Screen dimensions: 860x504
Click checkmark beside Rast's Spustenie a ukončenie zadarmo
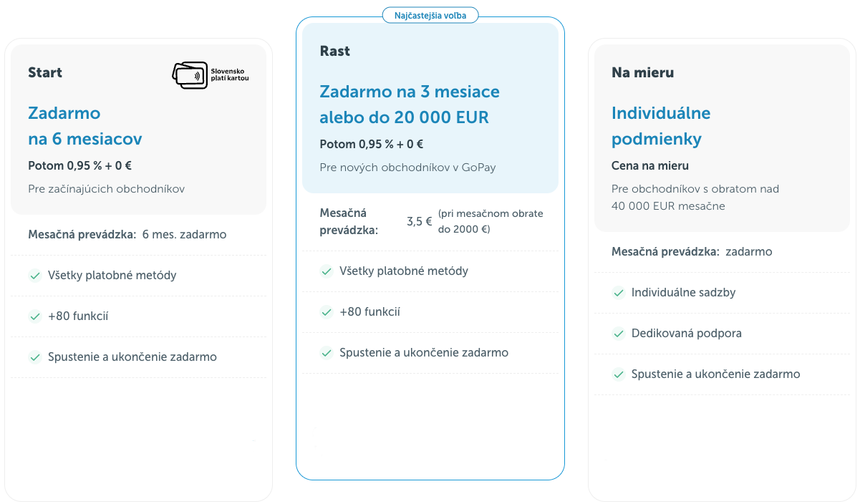pos(327,353)
